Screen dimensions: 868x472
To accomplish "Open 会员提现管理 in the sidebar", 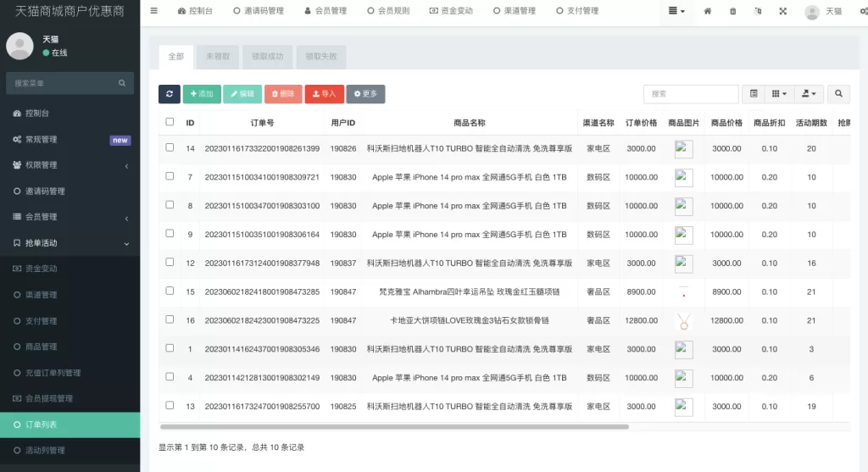I will point(70,398).
